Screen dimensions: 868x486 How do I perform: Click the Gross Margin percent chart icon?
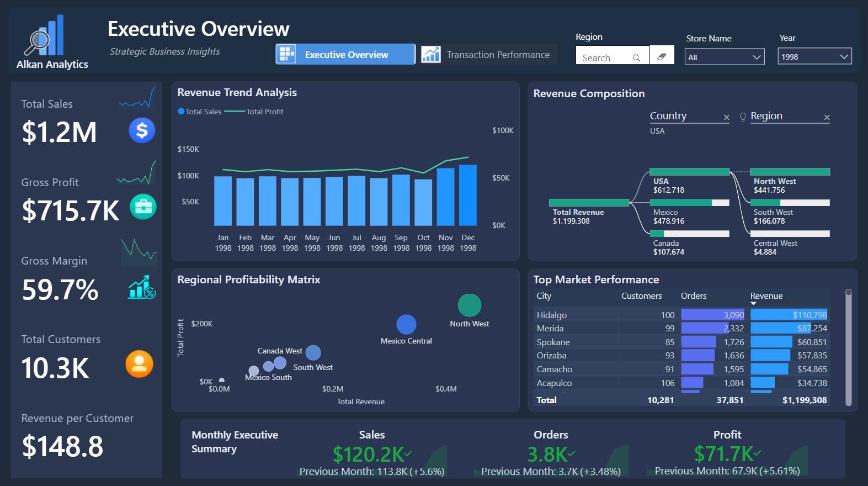click(x=142, y=287)
